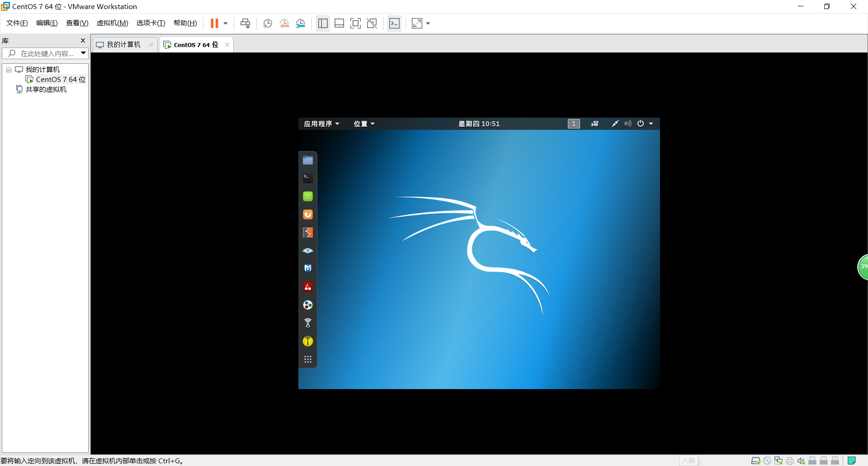Toggle the library sidebar panel view
Viewport: 868px width, 466px height.
coord(323,23)
